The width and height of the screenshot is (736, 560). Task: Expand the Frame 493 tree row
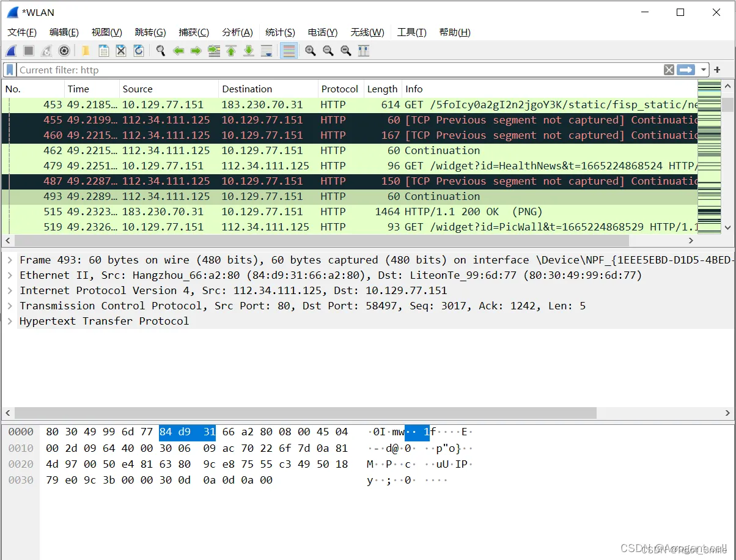[x=10, y=260]
